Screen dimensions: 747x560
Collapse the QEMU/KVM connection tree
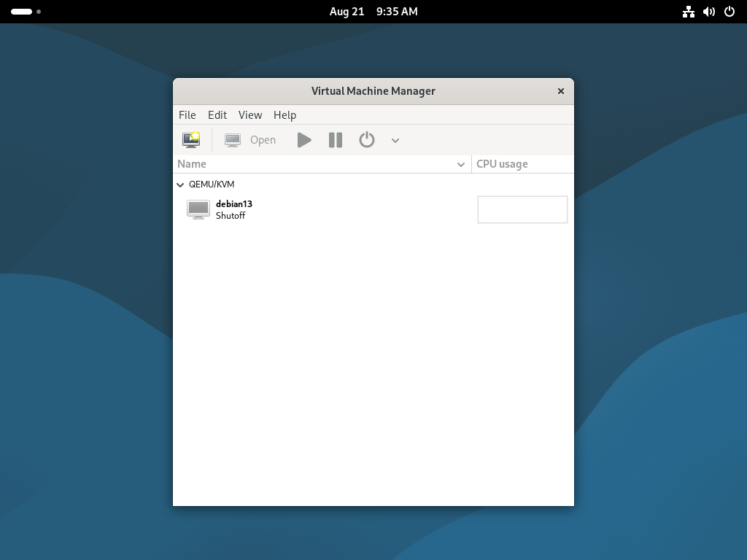tap(181, 185)
